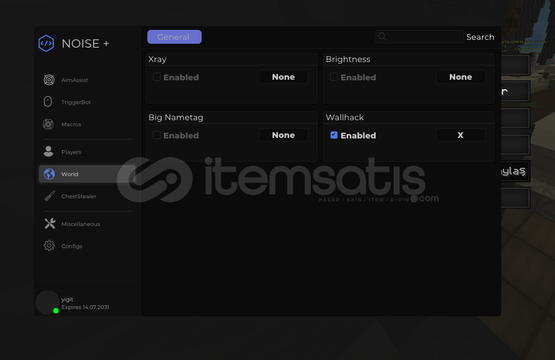Viewport: 555px width, 360px height.
Task: Go to the TriggerBot section
Action: 76,102
